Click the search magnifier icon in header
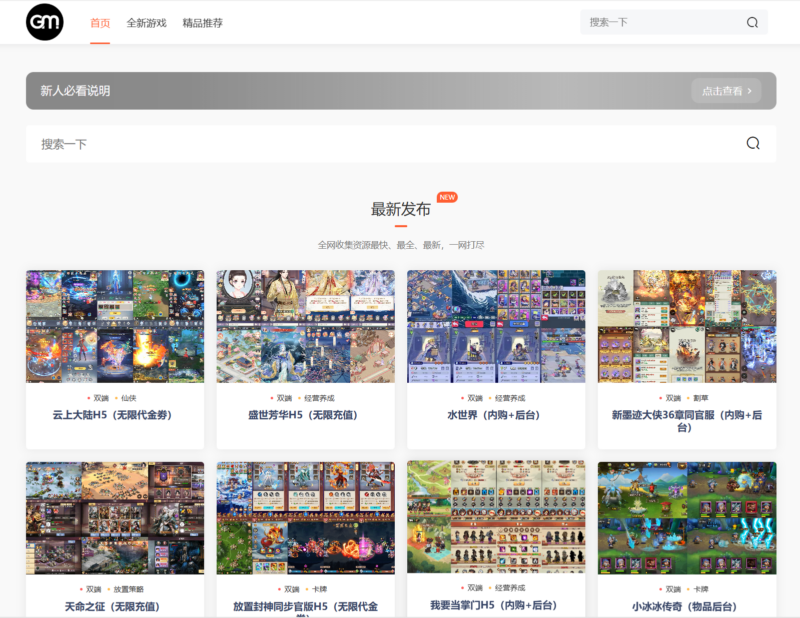 (752, 22)
